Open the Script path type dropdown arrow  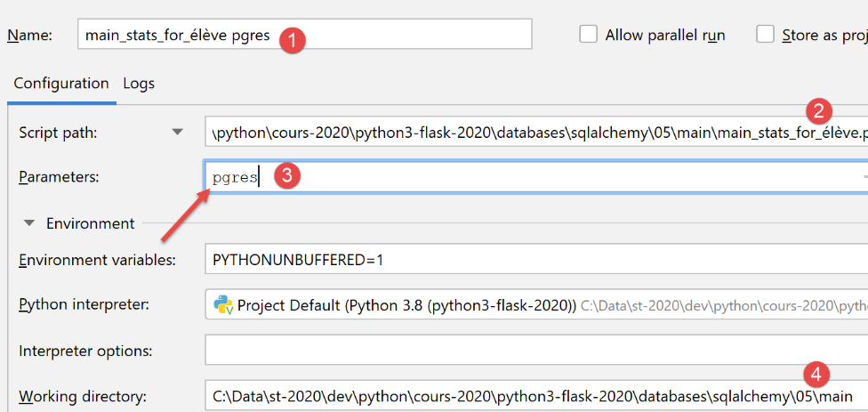pos(178,132)
